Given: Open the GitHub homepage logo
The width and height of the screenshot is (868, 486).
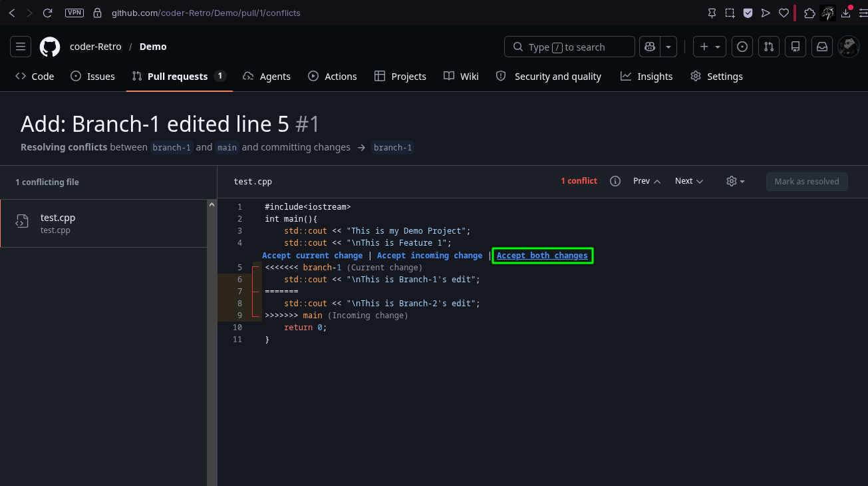Looking at the screenshot, I should pyautogui.click(x=50, y=47).
